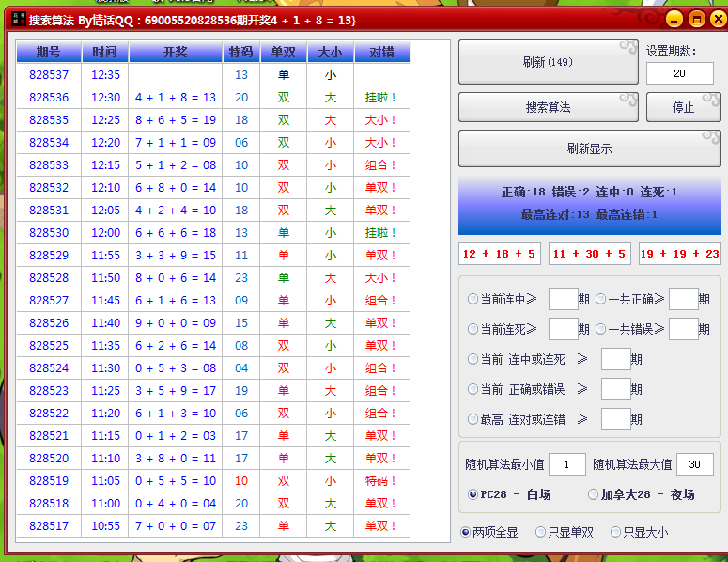Click the 随机算法最大值 field showing 30

click(694, 464)
